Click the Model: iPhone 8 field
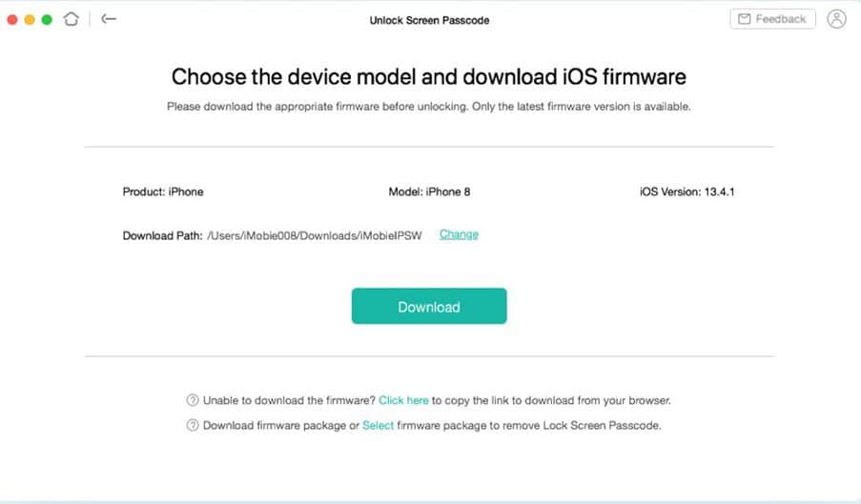 [429, 192]
